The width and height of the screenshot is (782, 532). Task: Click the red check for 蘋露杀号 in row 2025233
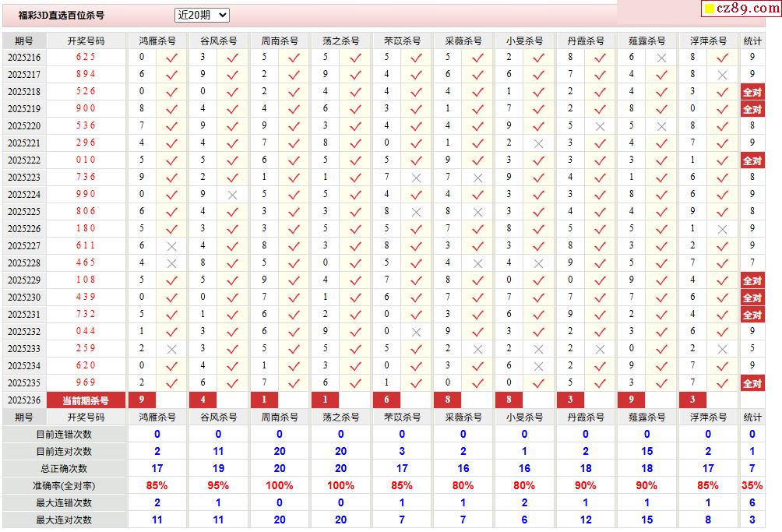(x=661, y=349)
